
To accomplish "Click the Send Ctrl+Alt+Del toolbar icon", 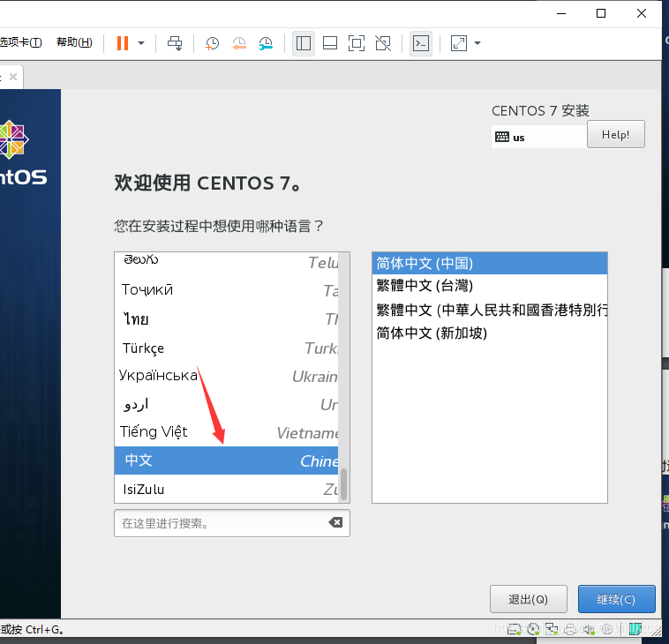I will point(175,43).
